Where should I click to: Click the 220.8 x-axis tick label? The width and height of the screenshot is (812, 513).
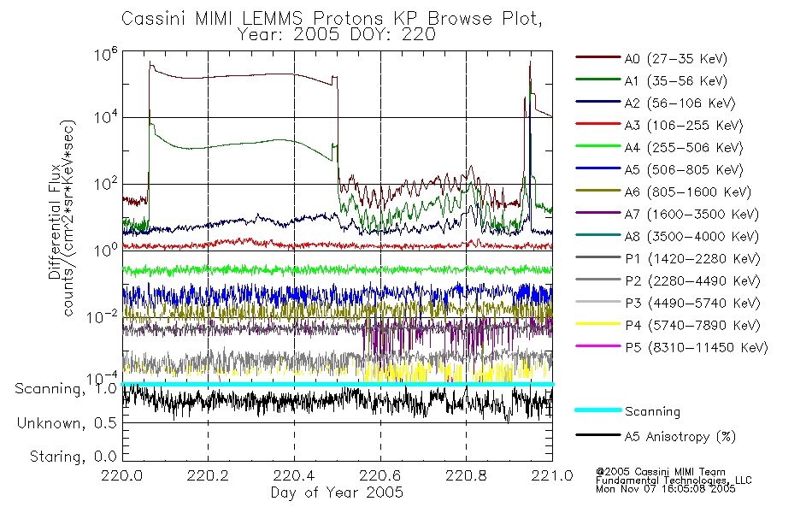(466, 475)
